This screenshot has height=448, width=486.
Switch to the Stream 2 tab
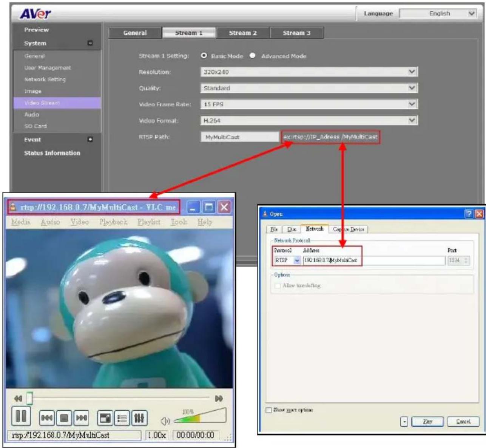[x=243, y=33]
